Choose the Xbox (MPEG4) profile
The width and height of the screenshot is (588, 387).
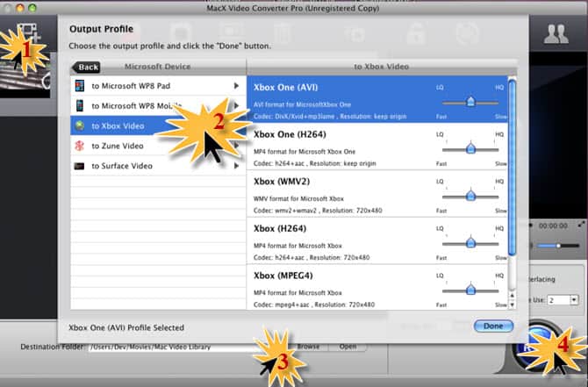(377, 287)
